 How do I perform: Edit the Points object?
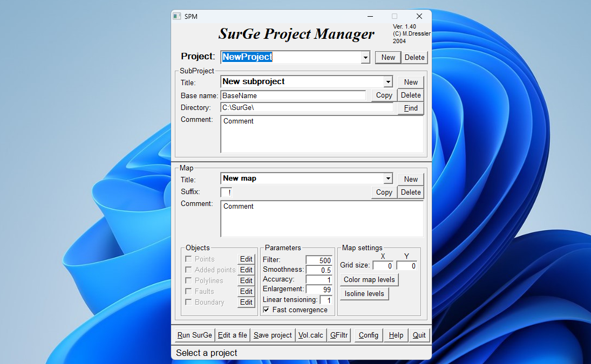(246, 259)
